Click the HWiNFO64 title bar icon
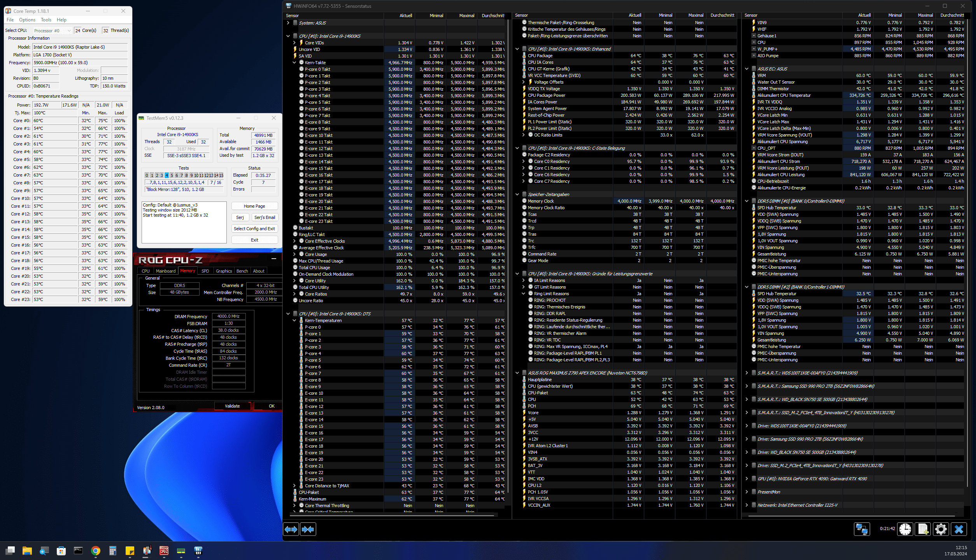976x560 pixels. click(289, 6)
